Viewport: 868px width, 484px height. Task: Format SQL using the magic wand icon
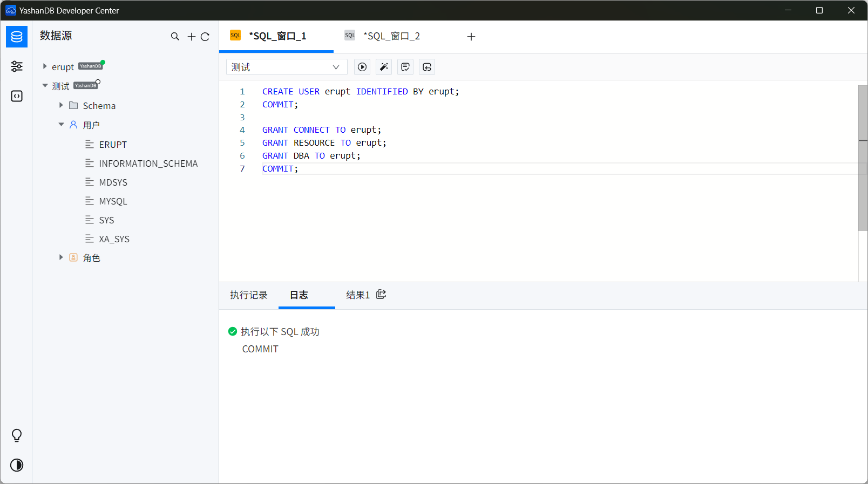384,67
